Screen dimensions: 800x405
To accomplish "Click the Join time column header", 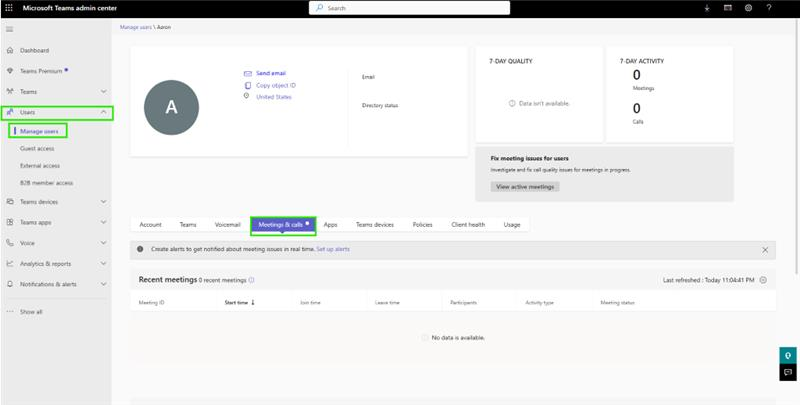I will 310,302.
